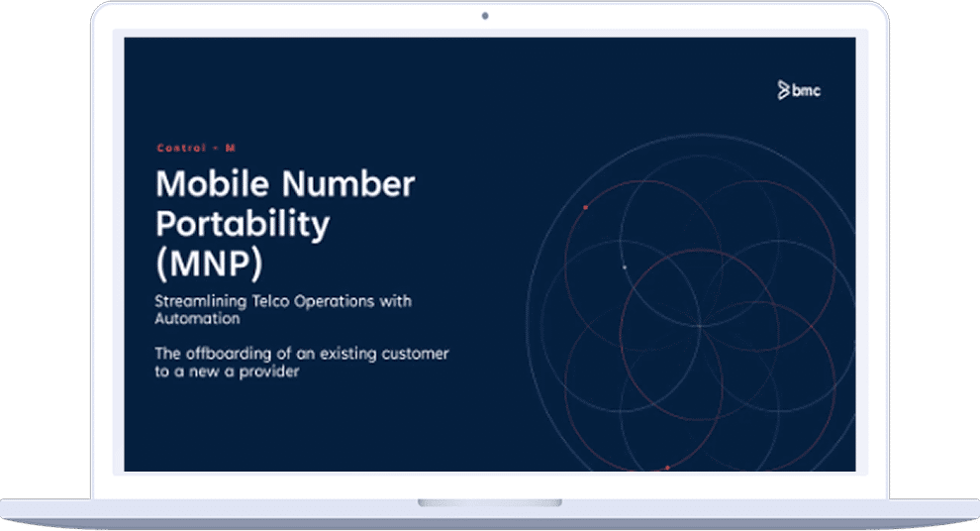The height and width of the screenshot is (531, 980).
Task: Click the "Mobile Number" title line
Action: (285, 184)
